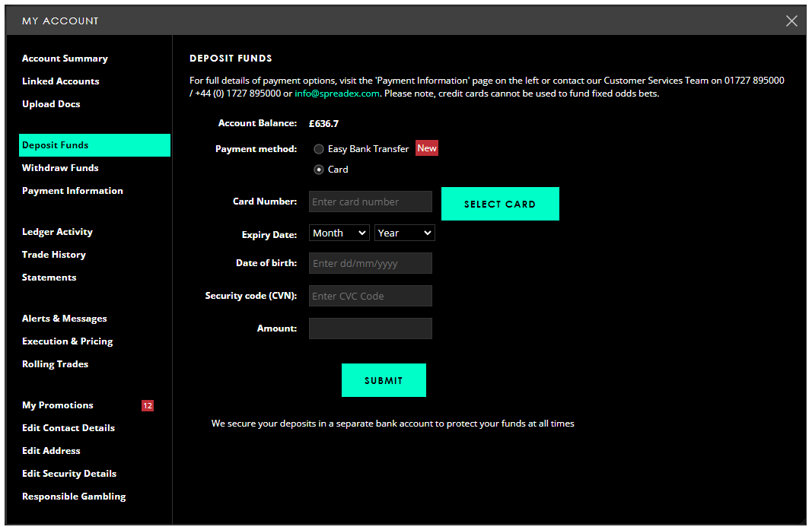The image size is (812, 530).
Task: Click the Security code CVN field
Action: click(x=371, y=296)
